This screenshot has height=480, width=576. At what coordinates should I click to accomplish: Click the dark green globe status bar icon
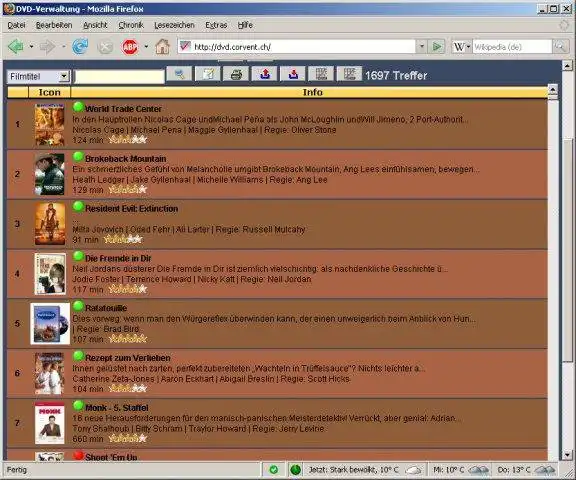tap(296, 469)
